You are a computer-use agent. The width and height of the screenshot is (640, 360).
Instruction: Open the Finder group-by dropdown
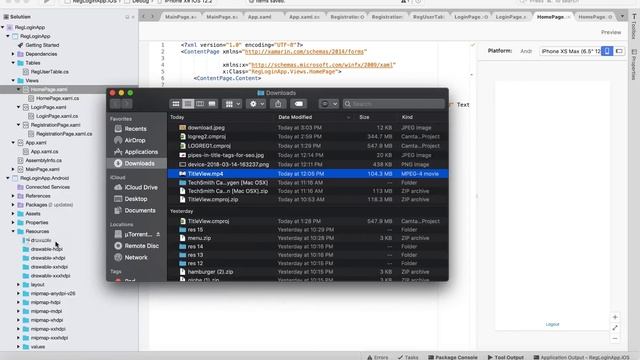pos(233,104)
